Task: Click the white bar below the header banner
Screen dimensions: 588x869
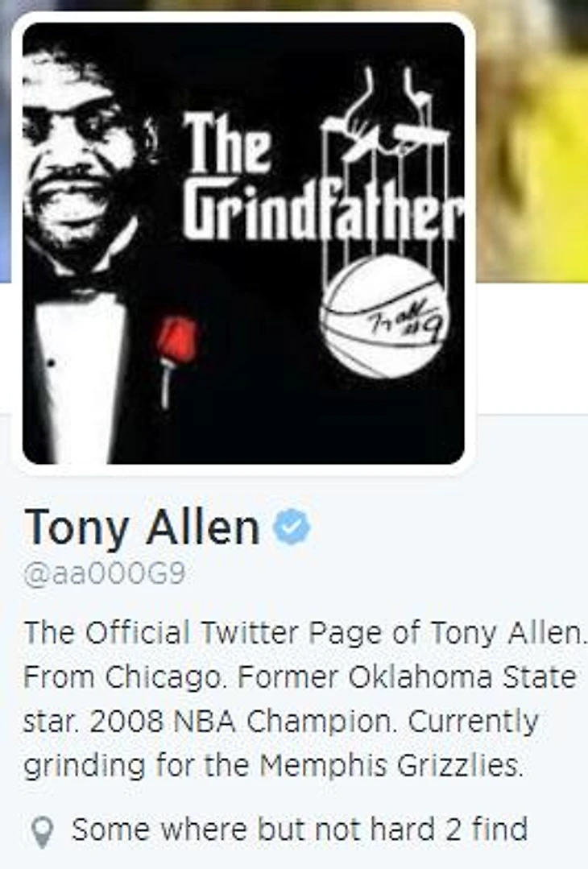Action: pos(532,348)
